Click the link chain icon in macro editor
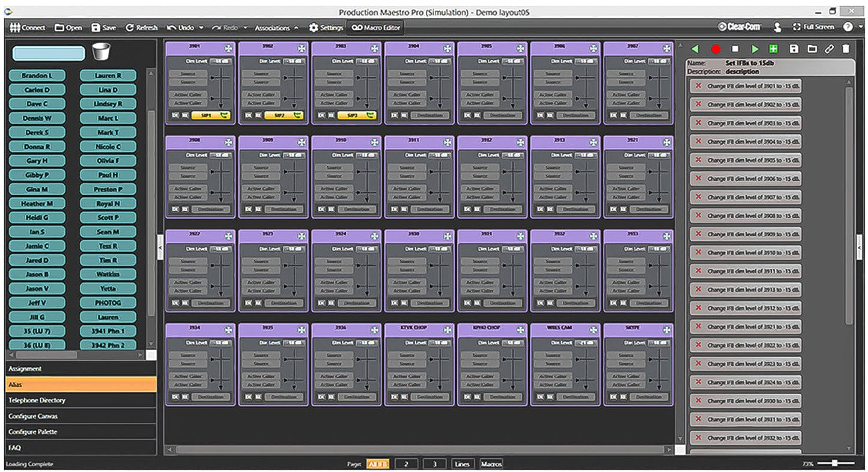This screenshot has height=472, width=868. (830, 49)
